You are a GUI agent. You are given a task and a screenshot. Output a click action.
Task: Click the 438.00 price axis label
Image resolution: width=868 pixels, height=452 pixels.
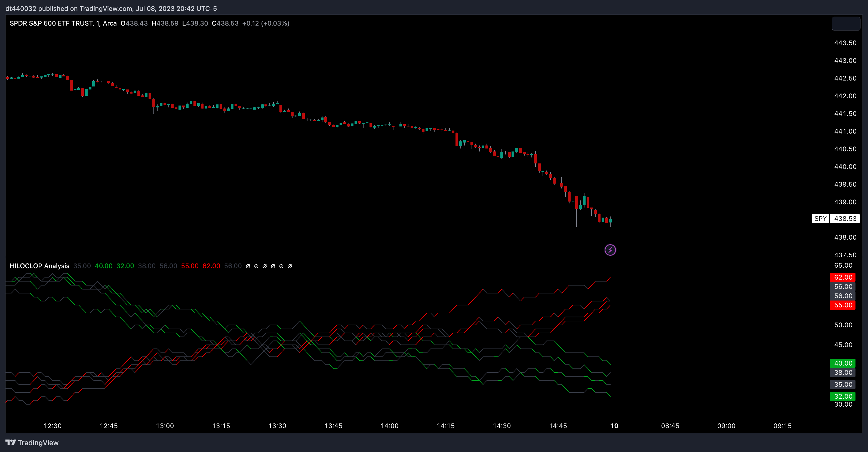[x=845, y=237]
